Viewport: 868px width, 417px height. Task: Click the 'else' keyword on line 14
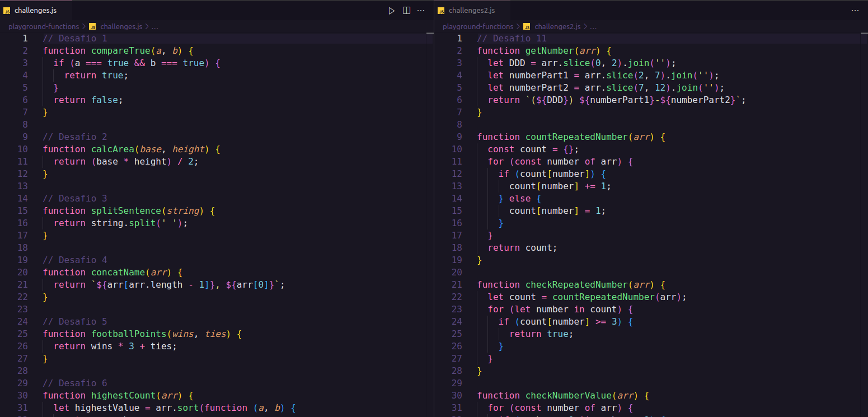[520, 198]
